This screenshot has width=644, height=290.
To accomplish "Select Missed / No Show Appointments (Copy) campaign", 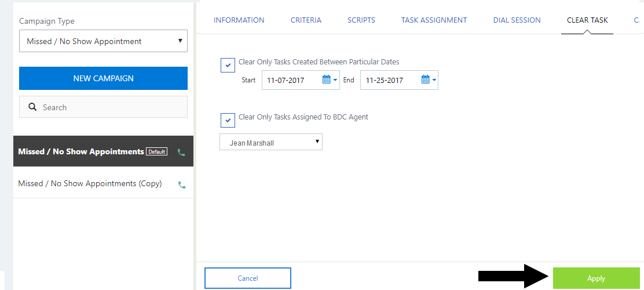I will coord(103,183).
